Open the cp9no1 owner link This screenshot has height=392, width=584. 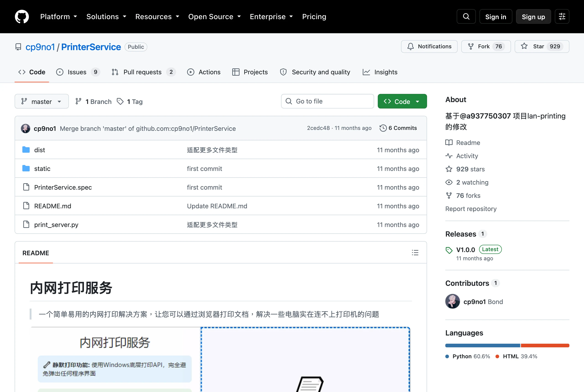click(x=40, y=47)
